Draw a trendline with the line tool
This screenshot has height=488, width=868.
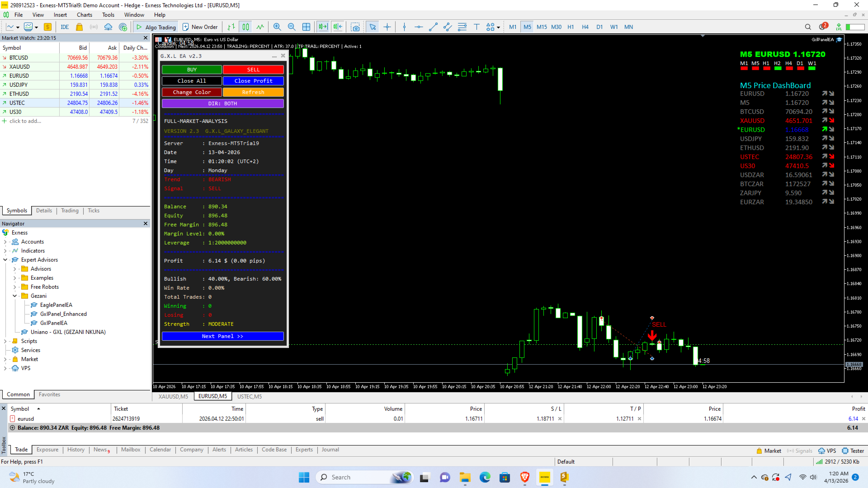(433, 27)
